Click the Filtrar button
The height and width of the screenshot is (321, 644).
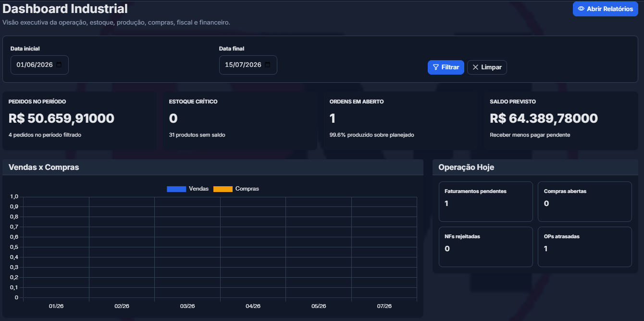point(446,67)
